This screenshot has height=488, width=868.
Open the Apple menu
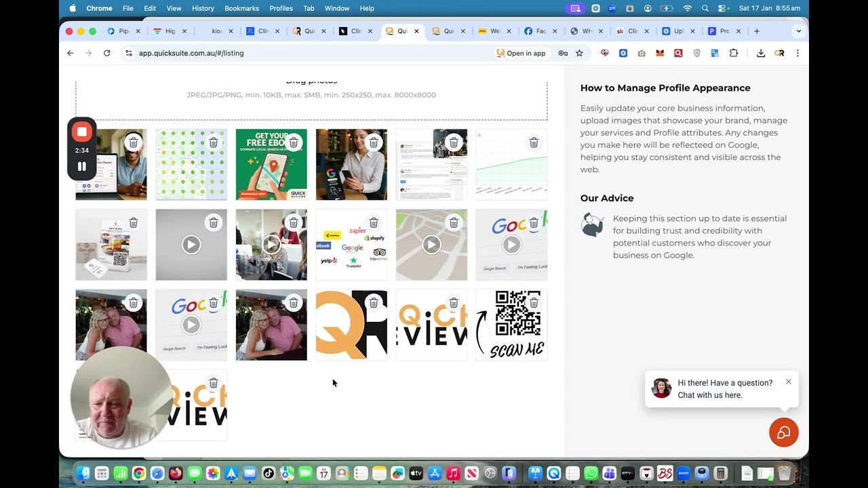(x=73, y=8)
